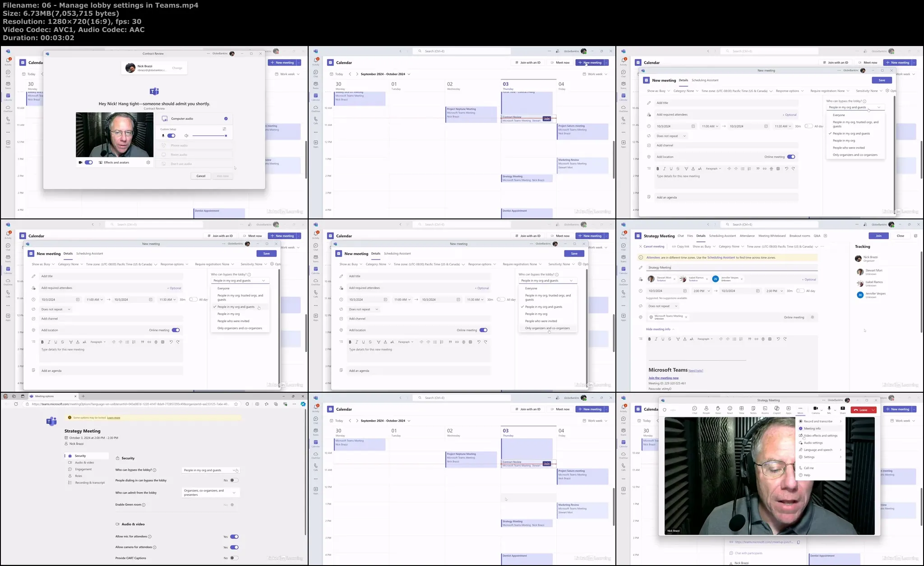The image size is (924, 566).
Task: Open Chat in the Strategy Meeting call toolbar
Action: (x=694, y=409)
